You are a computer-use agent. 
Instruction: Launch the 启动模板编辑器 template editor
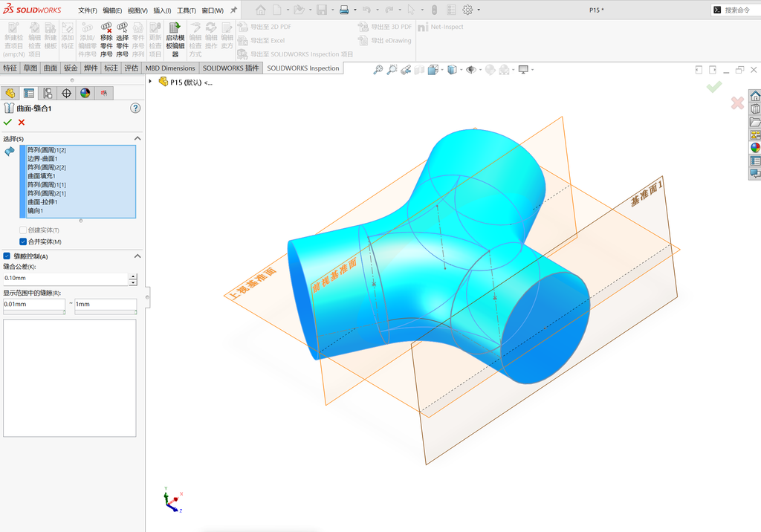pyautogui.click(x=175, y=40)
